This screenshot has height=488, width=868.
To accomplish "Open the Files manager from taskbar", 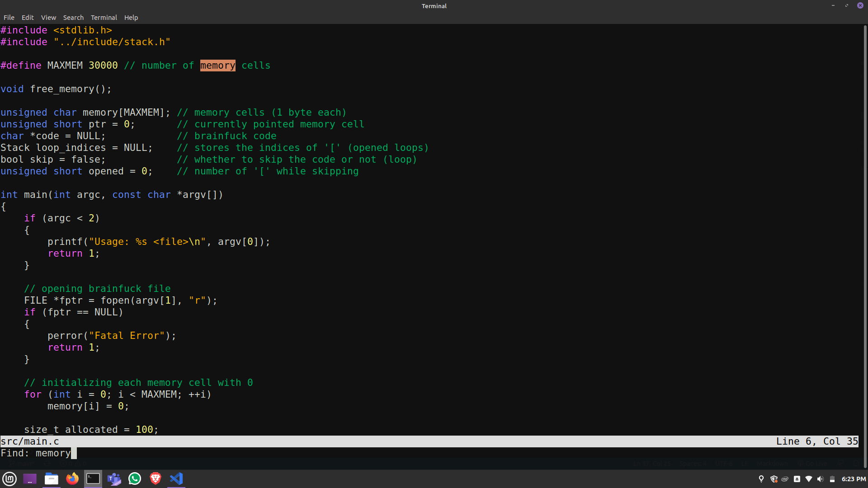I will tap(51, 479).
